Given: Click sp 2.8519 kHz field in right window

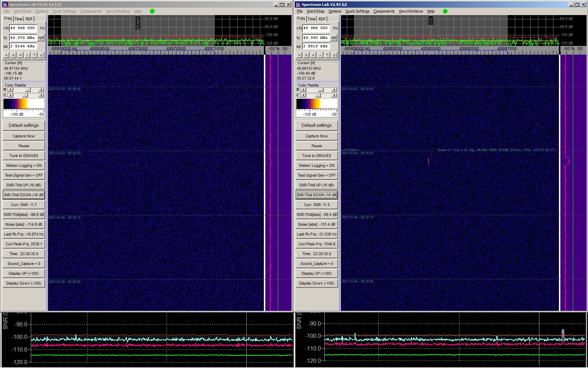Looking at the screenshot, I should 316,46.
